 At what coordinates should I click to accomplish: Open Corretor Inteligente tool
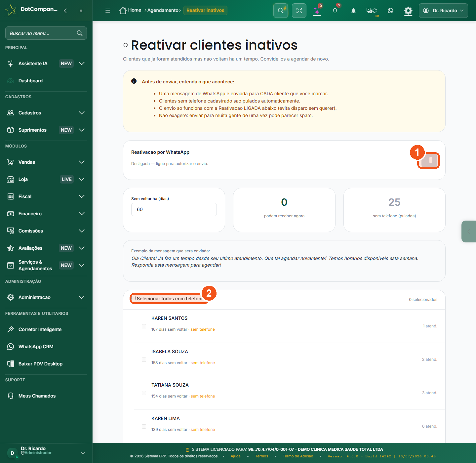tap(46, 329)
